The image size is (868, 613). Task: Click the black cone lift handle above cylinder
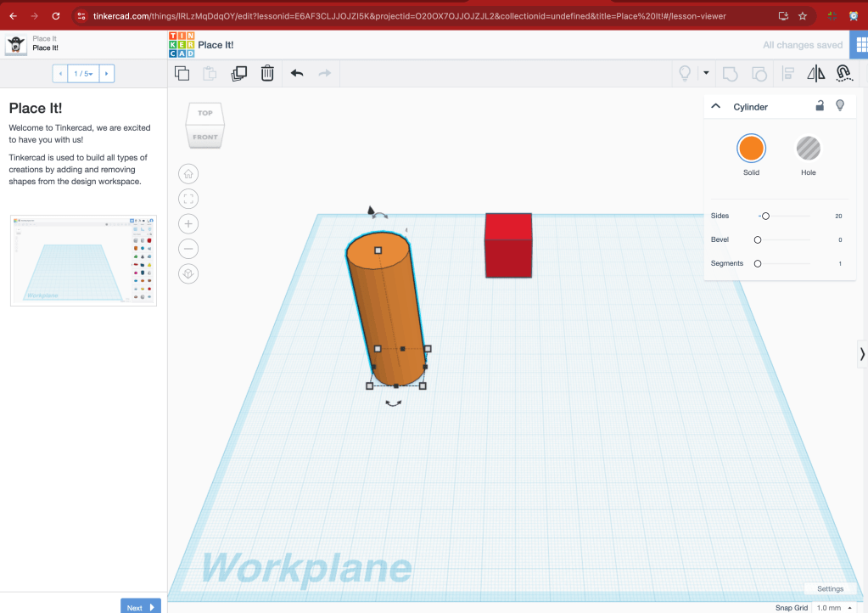(x=371, y=210)
